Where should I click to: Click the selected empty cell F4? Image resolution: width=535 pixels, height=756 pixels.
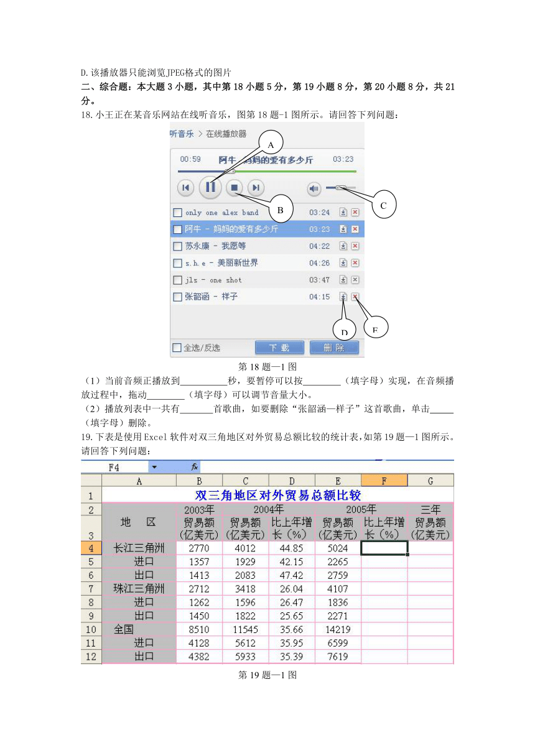pos(384,548)
